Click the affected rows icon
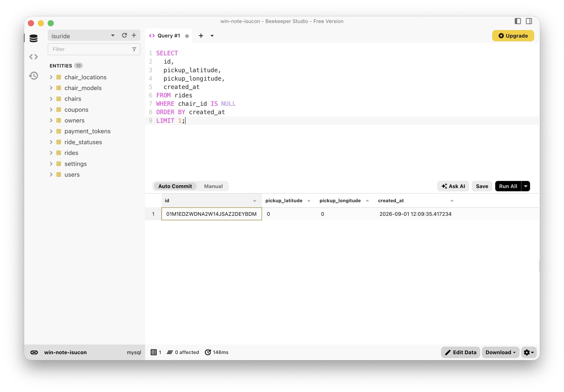Viewport: 564px width, 392px height. pos(170,352)
